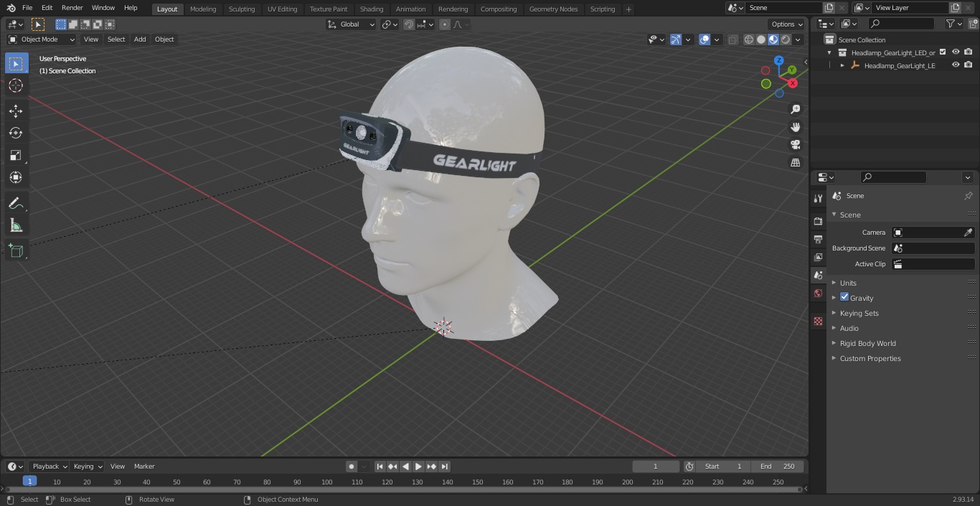Image resolution: width=980 pixels, height=506 pixels.
Task: Open the Options dropdown
Action: click(787, 24)
